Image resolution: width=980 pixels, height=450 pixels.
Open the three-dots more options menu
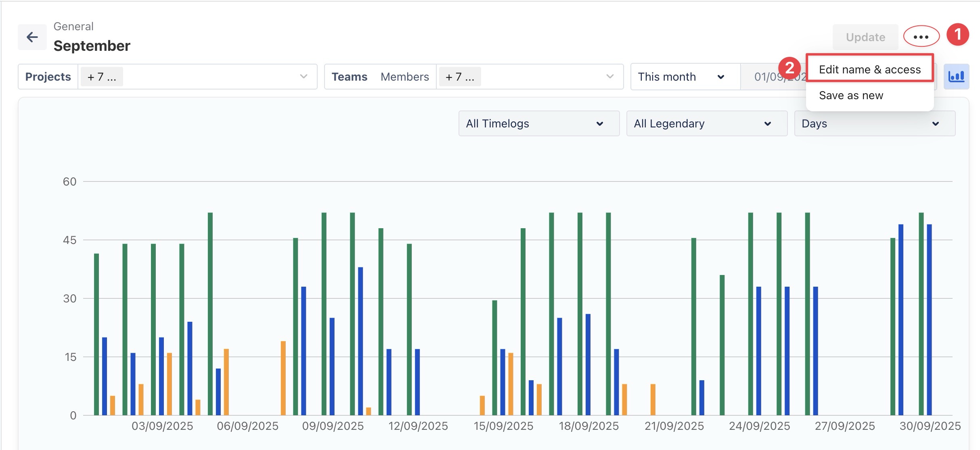[x=921, y=37]
